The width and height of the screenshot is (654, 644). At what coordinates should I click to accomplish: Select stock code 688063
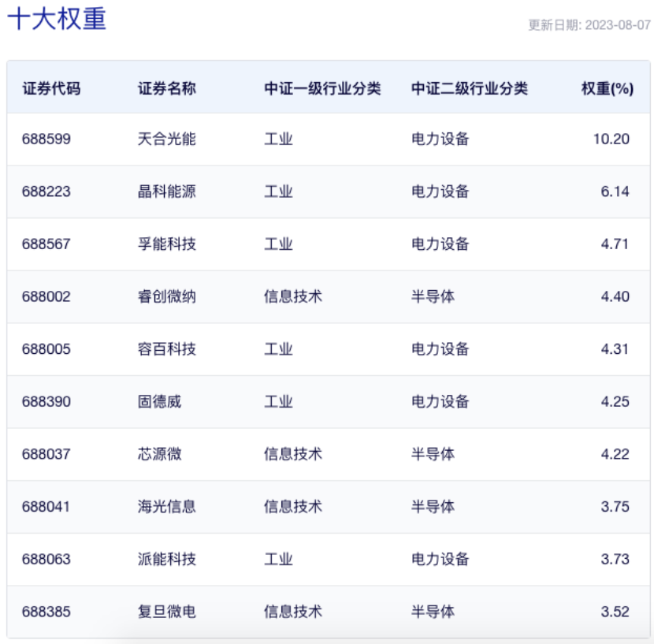coord(46,560)
